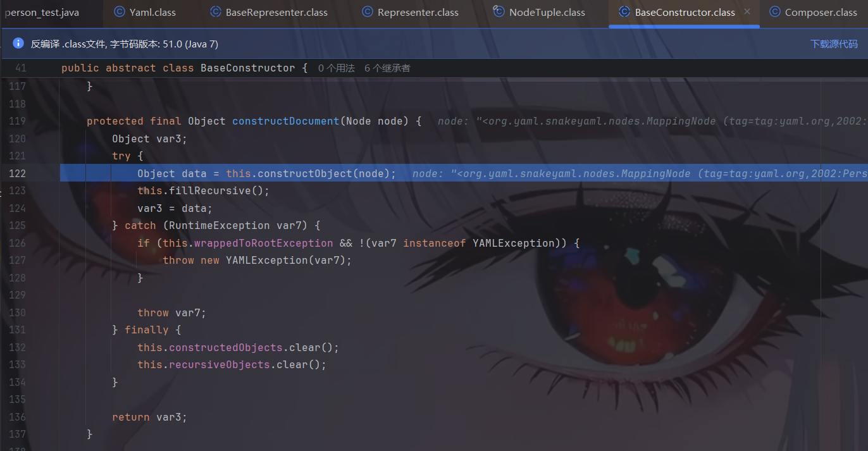
Task: Click fillRecursive on line 123
Action: [x=210, y=190]
